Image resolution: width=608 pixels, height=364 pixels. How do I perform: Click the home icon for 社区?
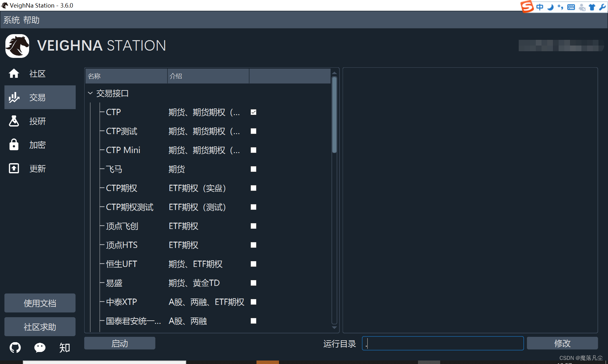tap(14, 73)
